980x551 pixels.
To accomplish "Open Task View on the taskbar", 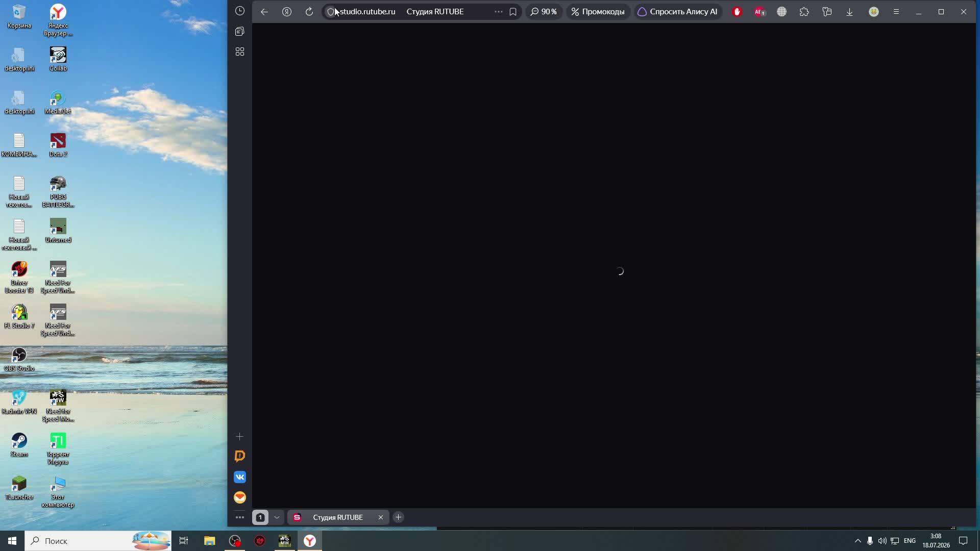I will (184, 541).
